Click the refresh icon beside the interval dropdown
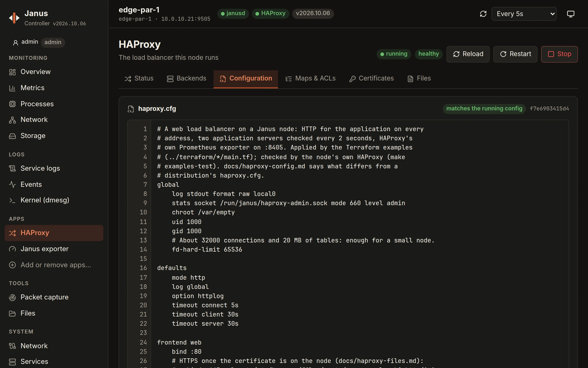This screenshot has width=588, height=368. click(483, 14)
